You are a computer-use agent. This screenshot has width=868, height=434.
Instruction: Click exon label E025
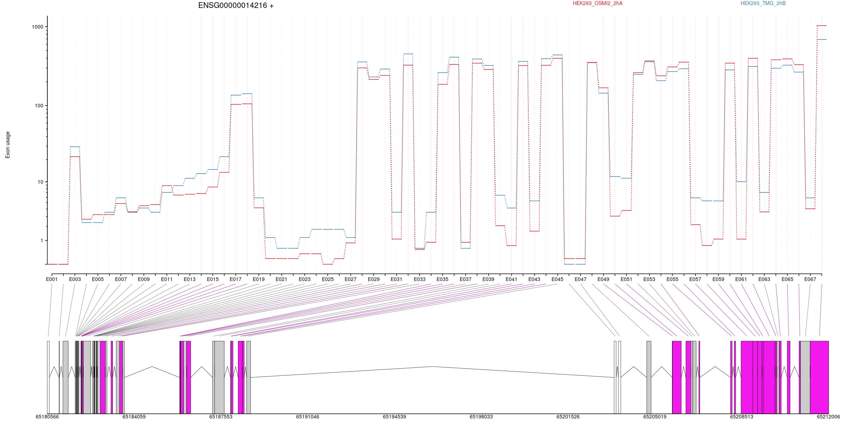click(x=328, y=279)
